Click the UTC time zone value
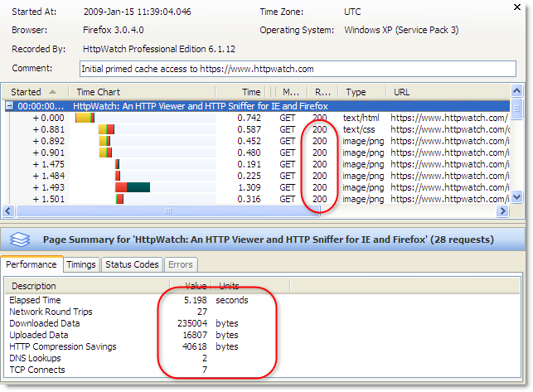 click(352, 12)
